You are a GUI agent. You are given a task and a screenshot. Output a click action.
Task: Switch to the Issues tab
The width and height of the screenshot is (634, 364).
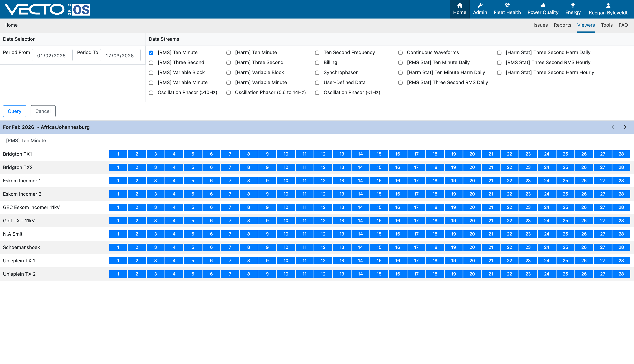540,25
